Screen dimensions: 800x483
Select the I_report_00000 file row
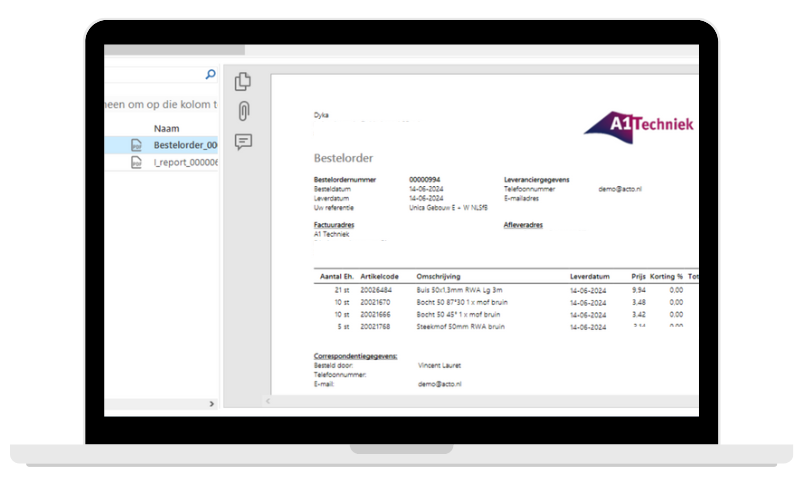pyautogui.click(x=161, y=162)
